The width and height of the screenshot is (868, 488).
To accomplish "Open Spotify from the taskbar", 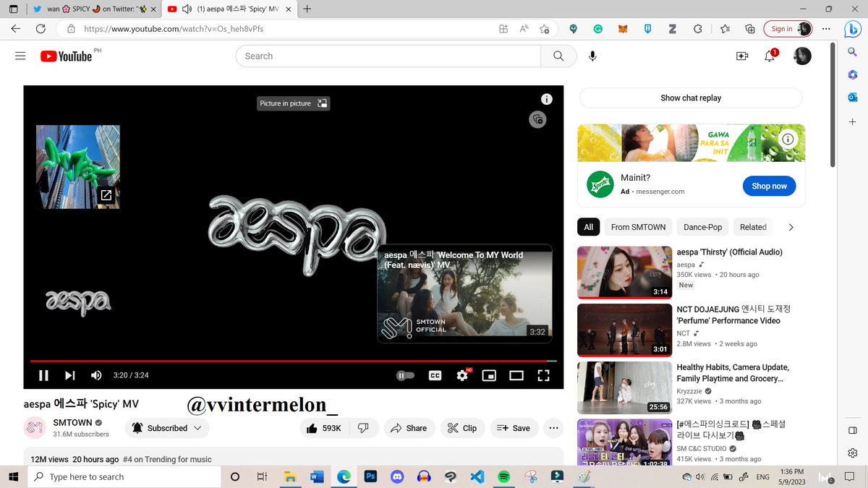I will (504, 476).
